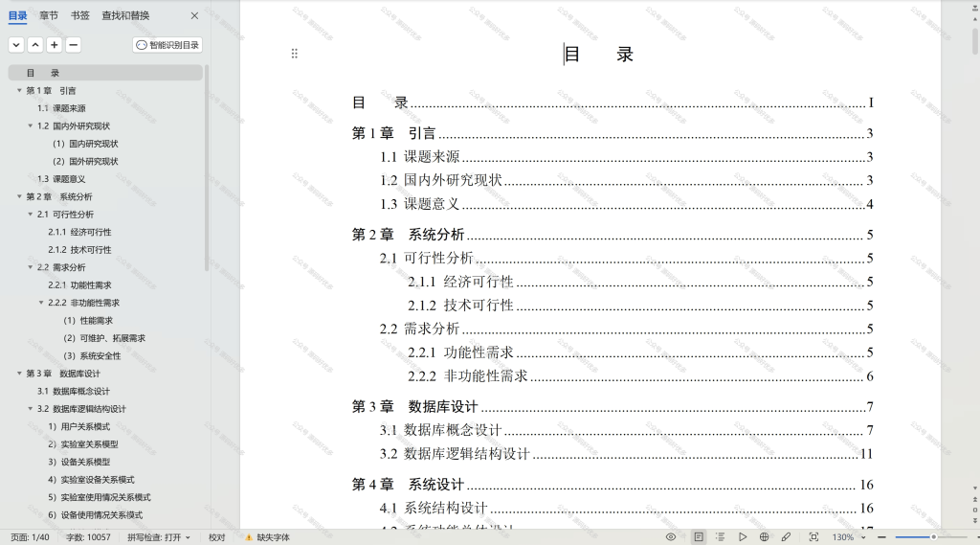980x545 pixels.
Task: Select 2.2.1 功能性需求 in outline
Action: click(x=80, y=285)
